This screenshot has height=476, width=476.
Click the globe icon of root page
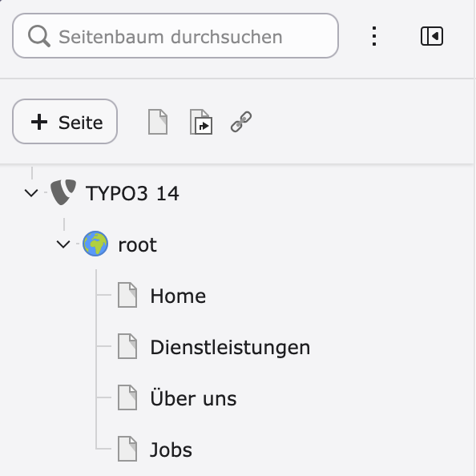(95, 244)
